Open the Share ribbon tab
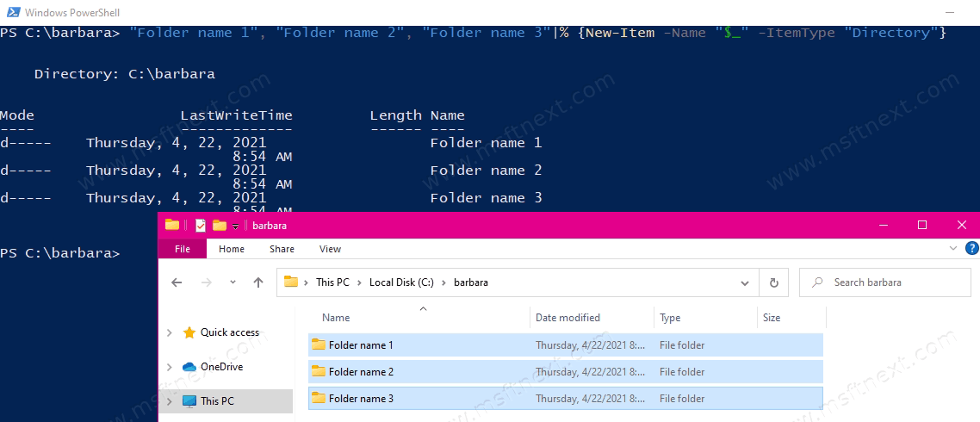 point(282,249)
